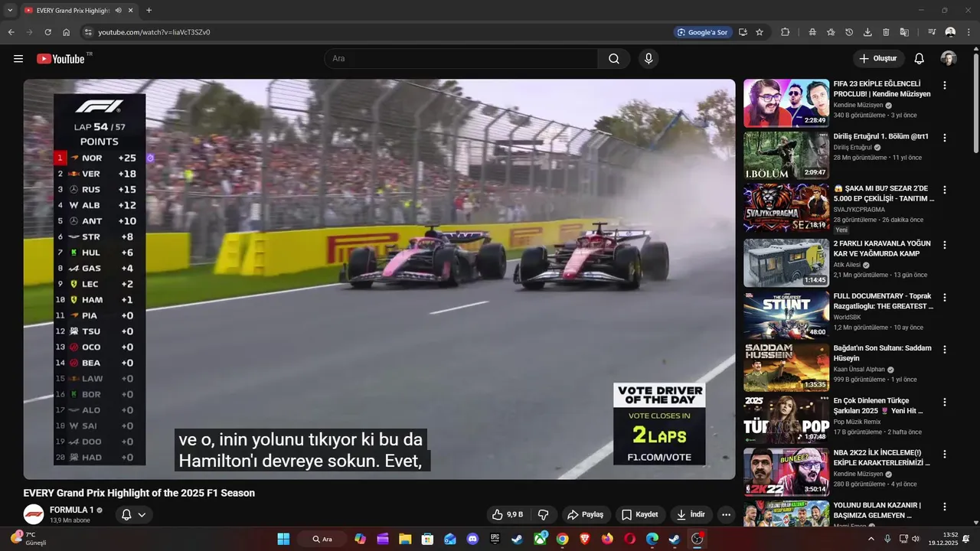Open Saddam Hussein video thumbnail
The height and width of the screenshot is (551, 980).
click(786, 367)
